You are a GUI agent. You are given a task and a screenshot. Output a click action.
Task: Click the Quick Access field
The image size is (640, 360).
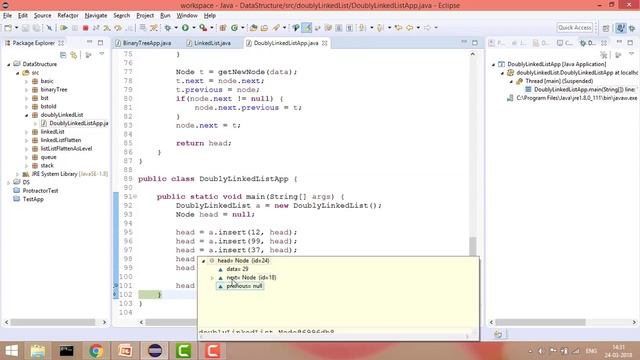575,28
